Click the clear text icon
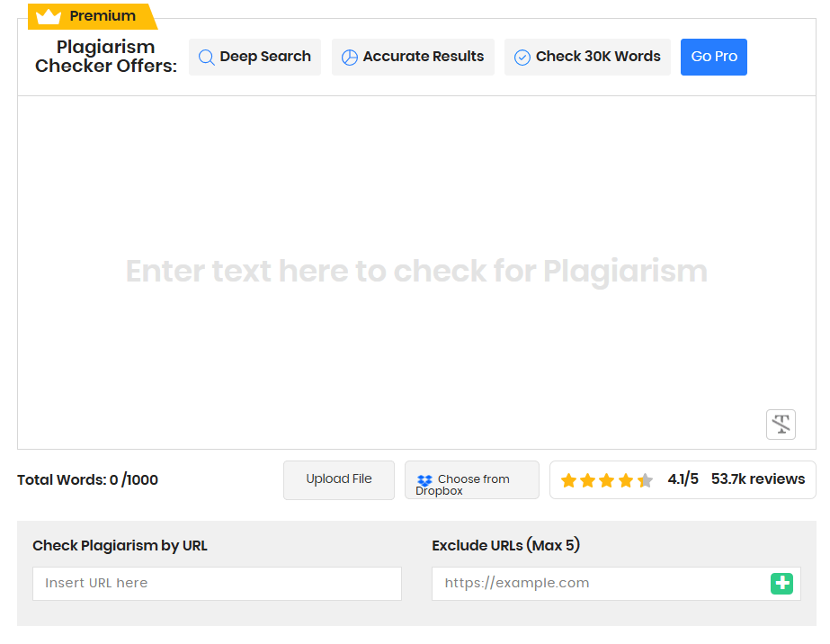This screenshot has width=830, height=644. (781, 424)
